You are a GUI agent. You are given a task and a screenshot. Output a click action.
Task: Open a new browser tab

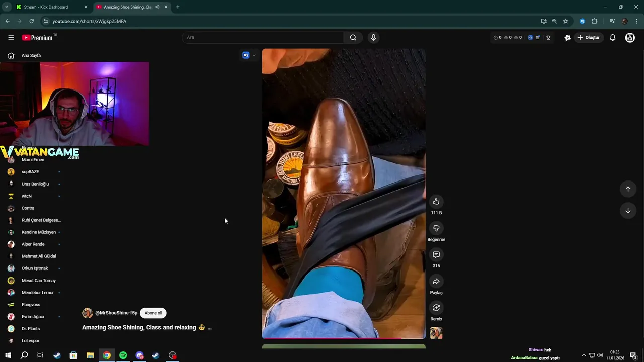[x=178, y=7]
